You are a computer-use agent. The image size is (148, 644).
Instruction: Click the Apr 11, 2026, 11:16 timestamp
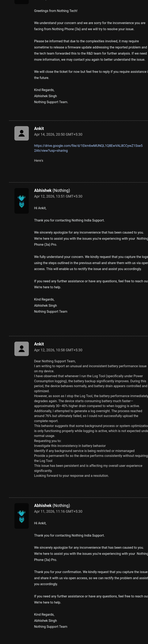pyautogui.click(x=58, y=511)
